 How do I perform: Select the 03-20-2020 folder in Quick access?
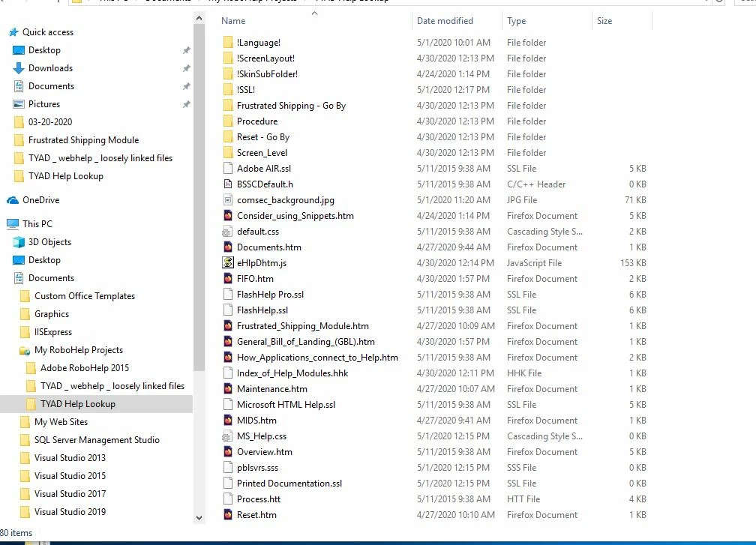pyautogui.click(x=50, y=122)
